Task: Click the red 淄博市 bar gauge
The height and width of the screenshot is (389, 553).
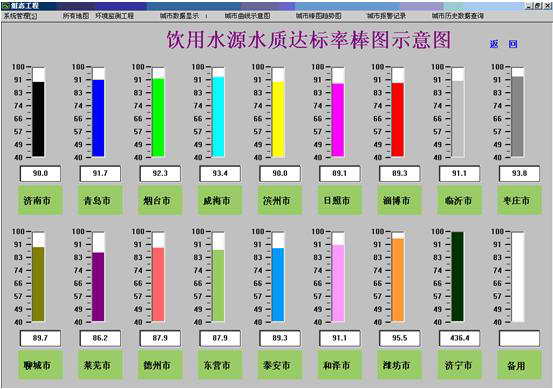Action: click(398, 112)
